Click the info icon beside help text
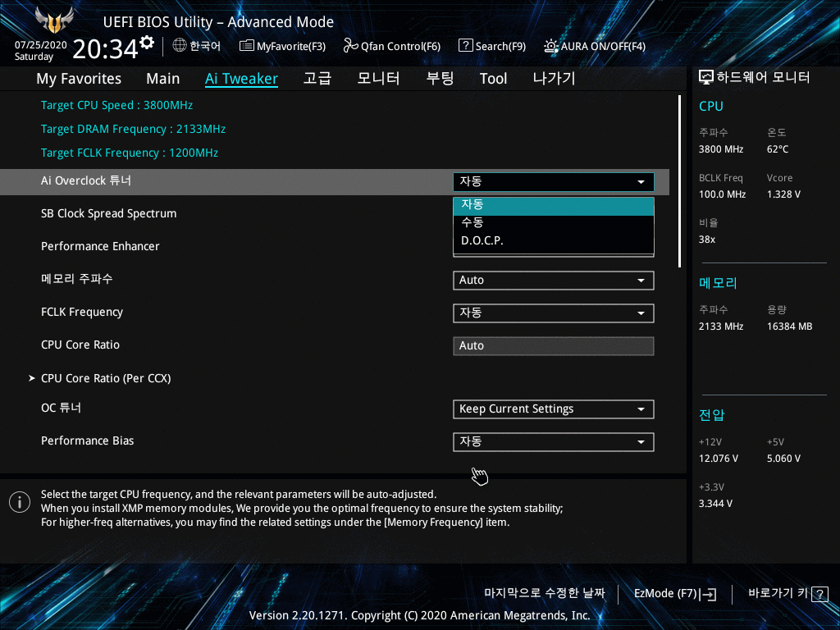The width and height of the screenshot is (840, 630). [20, 502]
